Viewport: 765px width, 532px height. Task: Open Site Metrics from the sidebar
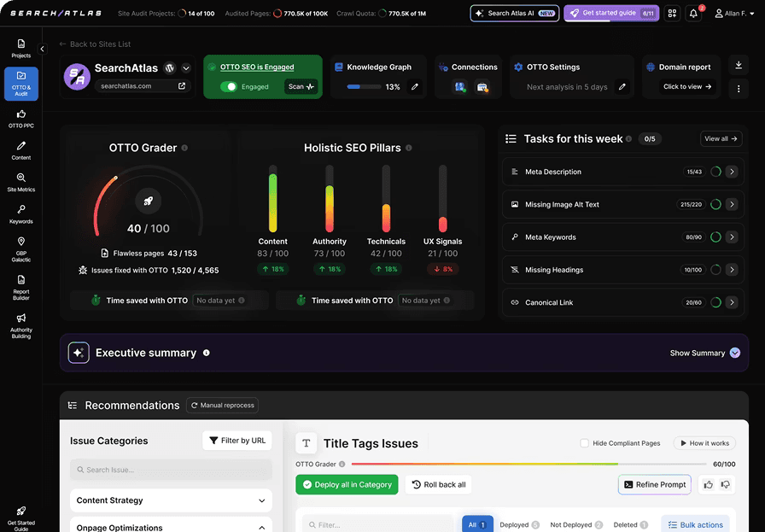(20, 182)
